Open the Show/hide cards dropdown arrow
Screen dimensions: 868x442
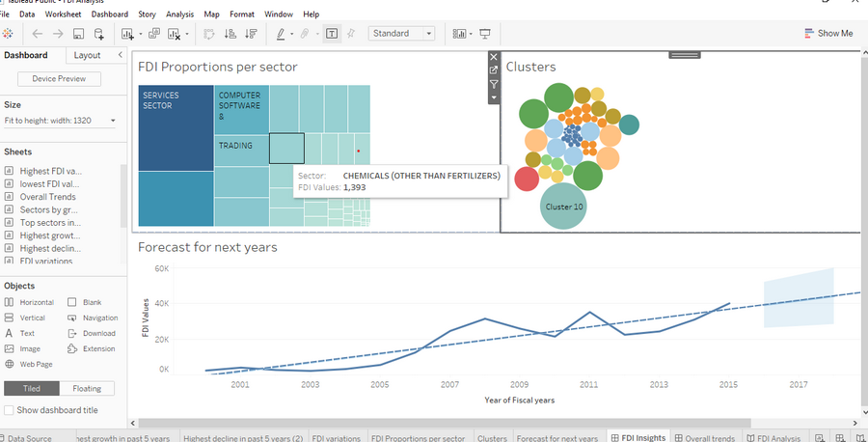(471, 34)
